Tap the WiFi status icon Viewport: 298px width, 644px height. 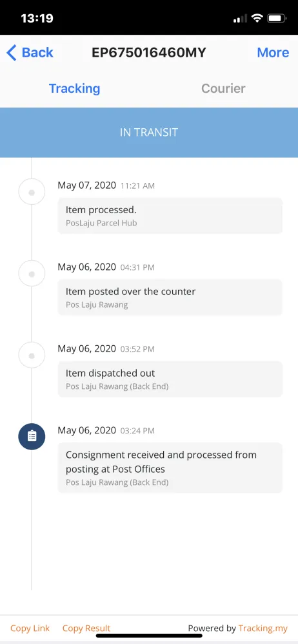[257, 19]
